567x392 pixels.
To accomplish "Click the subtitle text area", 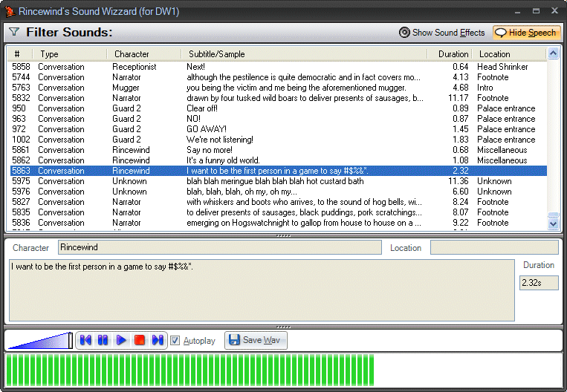I will click(x=262, y=290).
